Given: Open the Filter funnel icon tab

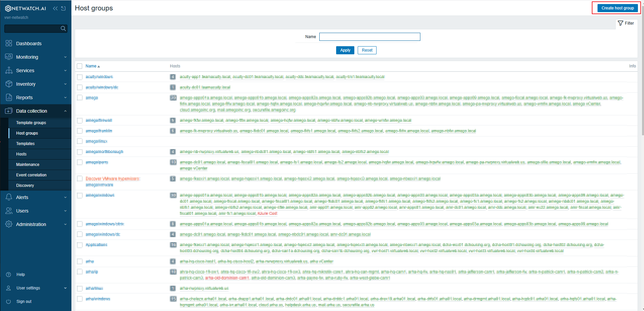Looking at the screenshot, I should tap(626, 23).
